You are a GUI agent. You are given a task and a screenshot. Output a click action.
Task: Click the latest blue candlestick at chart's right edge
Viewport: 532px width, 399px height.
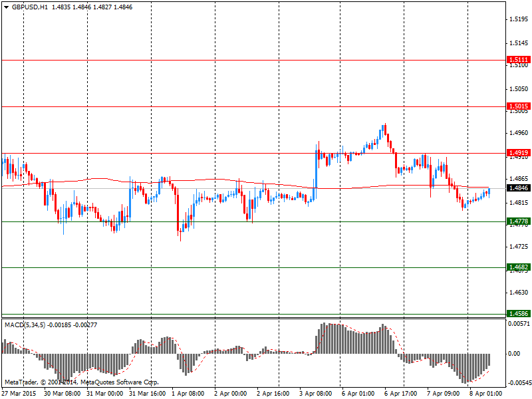489,192
